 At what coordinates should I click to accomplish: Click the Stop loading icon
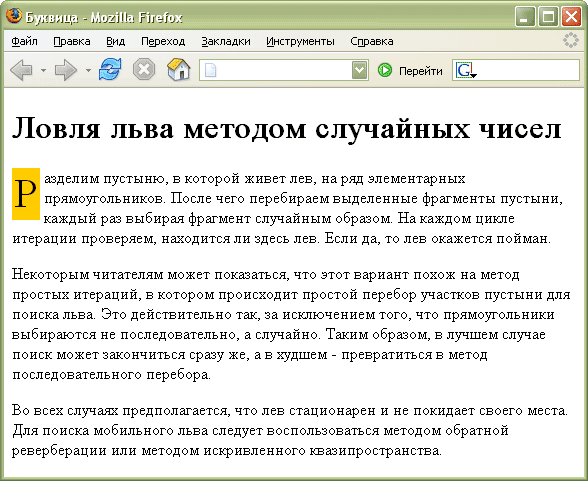[144, 69]
